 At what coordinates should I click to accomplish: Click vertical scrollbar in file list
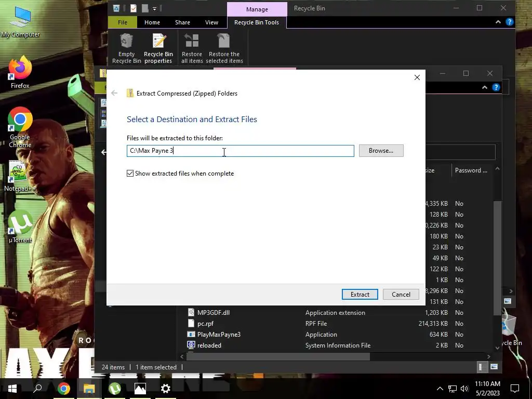point(497,258)
